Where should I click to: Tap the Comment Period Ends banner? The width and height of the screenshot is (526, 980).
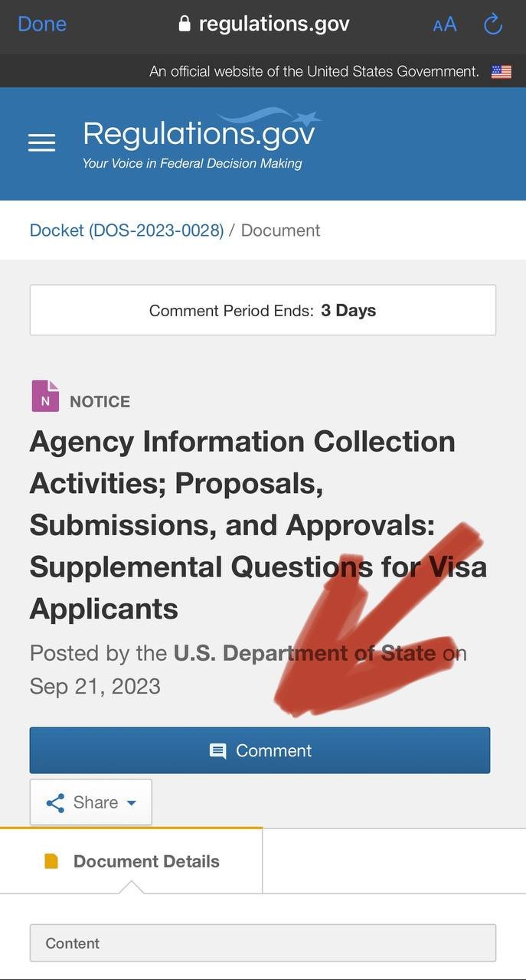tap(263, 310)
